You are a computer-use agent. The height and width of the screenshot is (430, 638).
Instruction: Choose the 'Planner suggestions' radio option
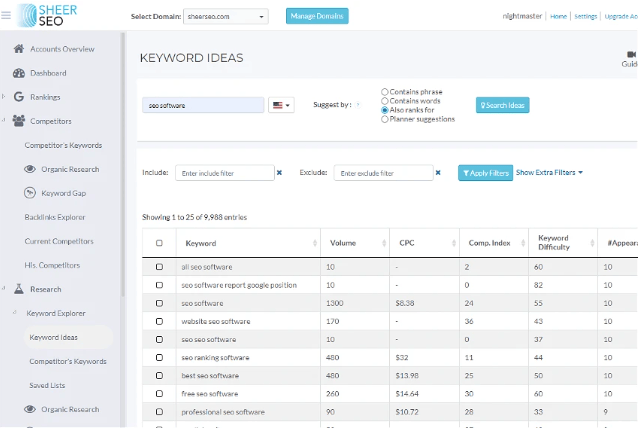click(x=385, y=119)
